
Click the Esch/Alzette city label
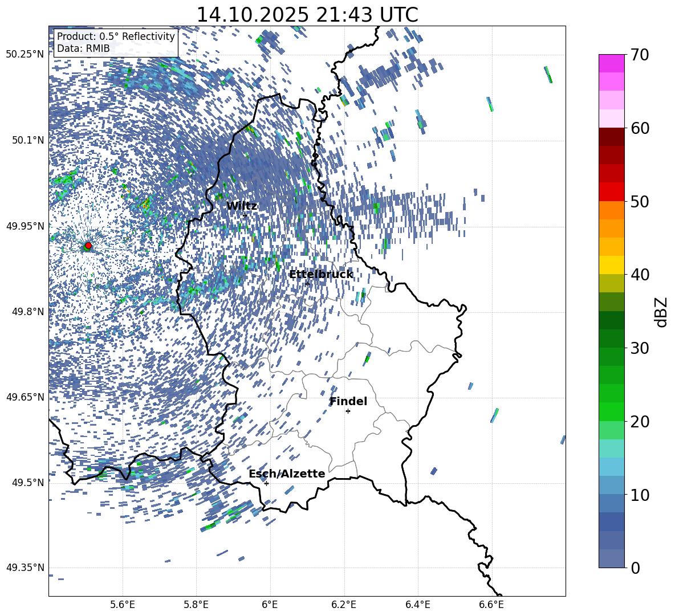click(287, 474)
